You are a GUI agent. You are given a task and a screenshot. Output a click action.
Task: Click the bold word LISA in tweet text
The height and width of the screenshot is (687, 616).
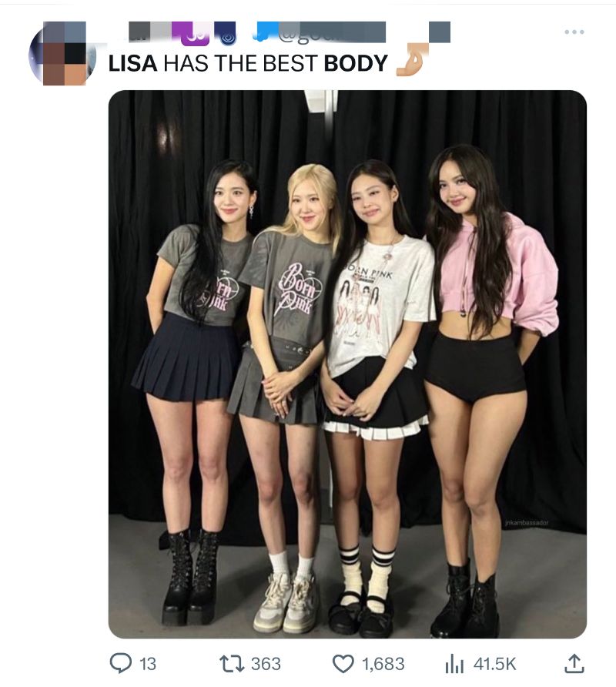(x=132, y=63)
